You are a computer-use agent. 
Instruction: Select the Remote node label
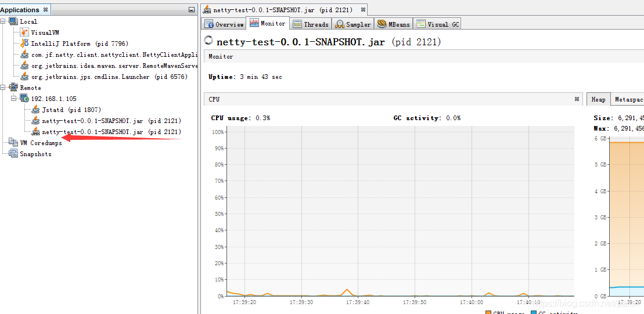tap(30, 88)
